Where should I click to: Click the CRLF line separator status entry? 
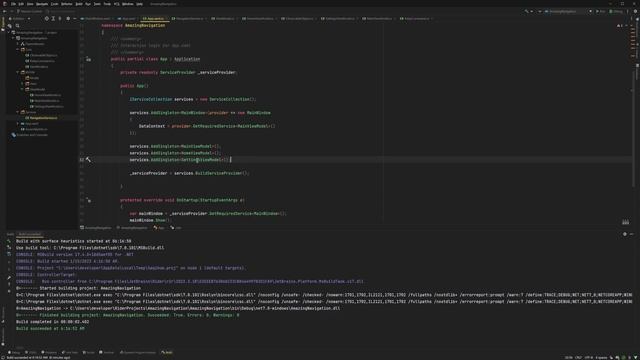tap(578, 358)
